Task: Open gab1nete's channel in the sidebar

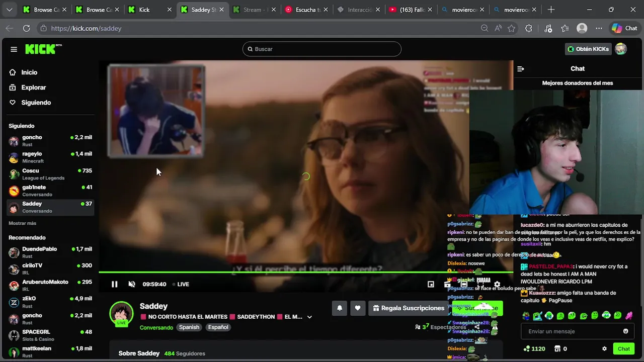Action: click(x=50, y=191)
